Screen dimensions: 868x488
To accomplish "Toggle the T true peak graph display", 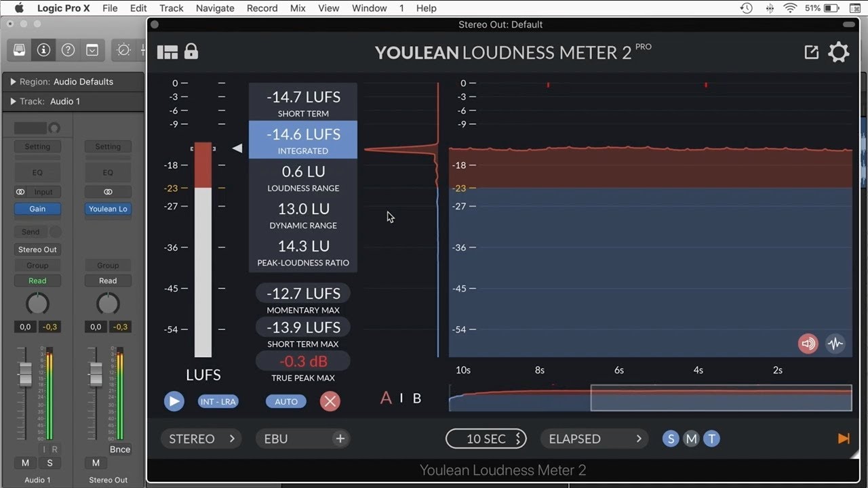I will [x=711, y=439].
